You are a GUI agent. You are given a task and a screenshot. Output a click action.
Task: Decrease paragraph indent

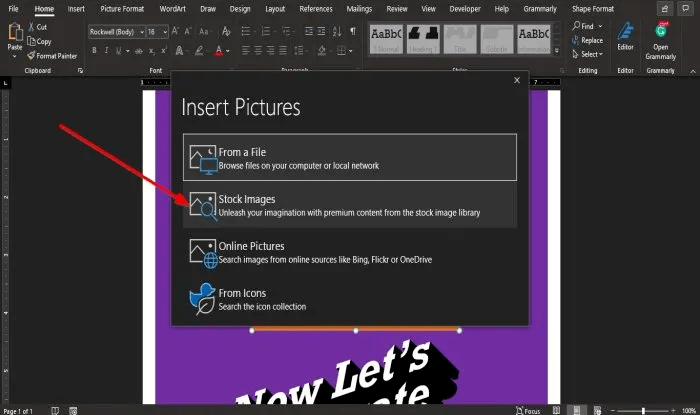[308, 31]
